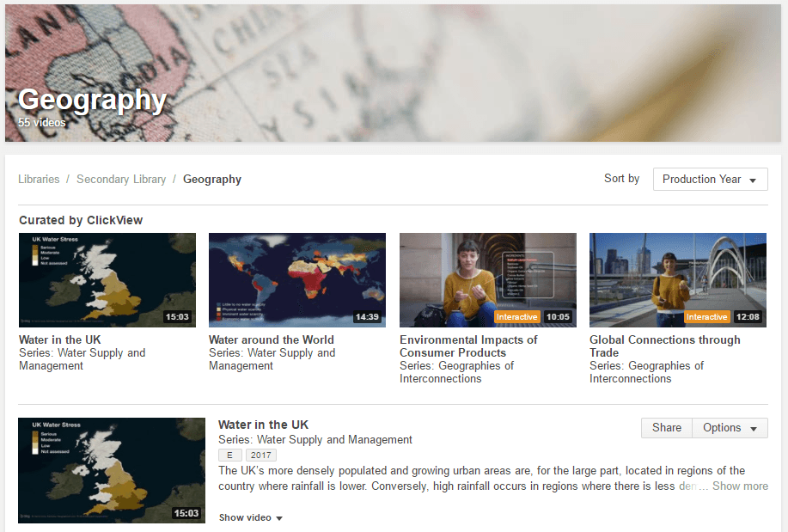Open Global Connections through Trade thumbnail

tap(677, 280)
